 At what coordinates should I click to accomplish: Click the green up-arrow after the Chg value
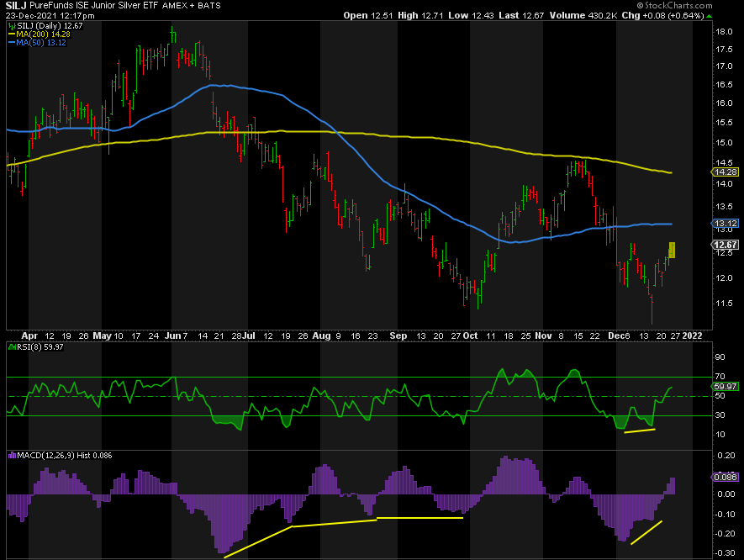(x=709, y=16)
